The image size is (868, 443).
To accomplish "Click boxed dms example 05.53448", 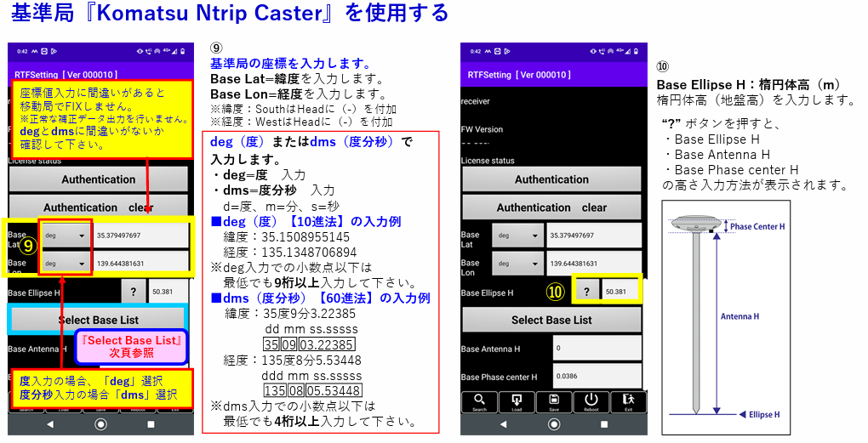I will pos(334,390).
